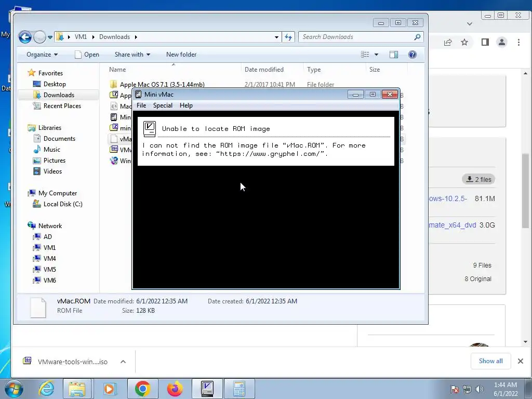
Task: Click Chrome bookmark star icon
Action: [464, 42]
